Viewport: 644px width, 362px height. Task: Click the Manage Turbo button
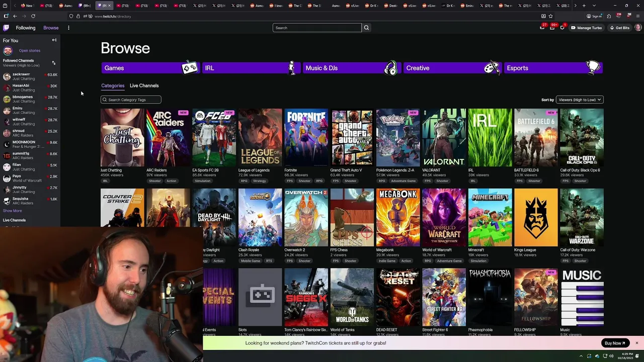[x=586, y=28]
